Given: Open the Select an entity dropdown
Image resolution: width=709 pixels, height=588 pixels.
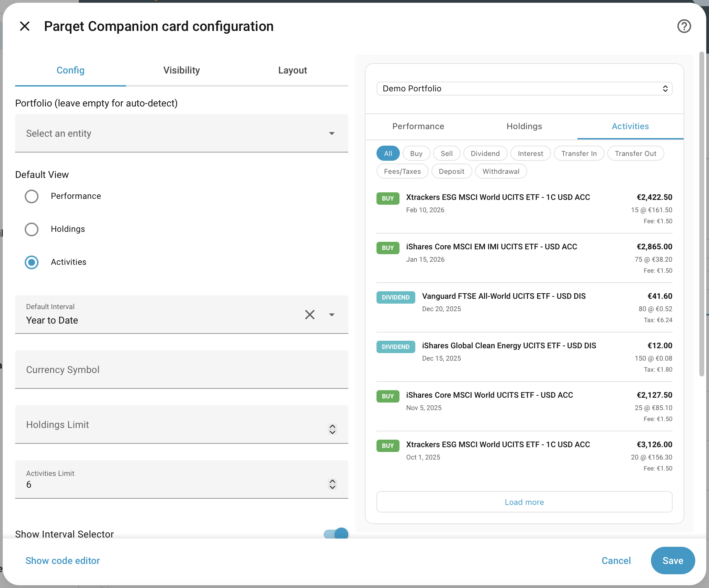Looking at the screenshot, I should tap(181, 133).
